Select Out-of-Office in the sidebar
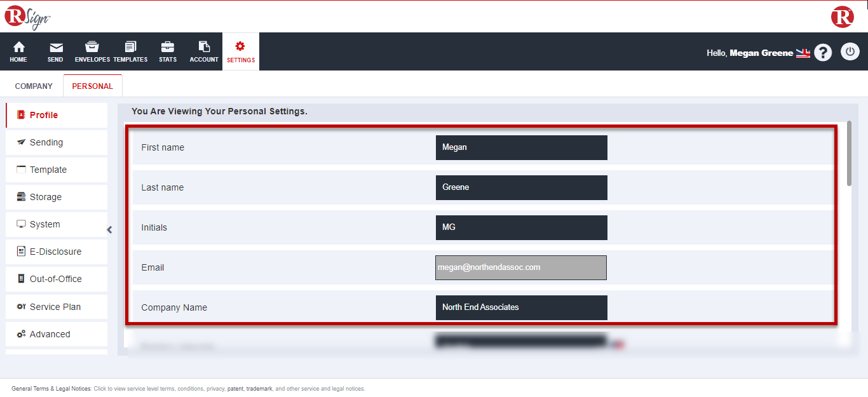 point(55,279)
